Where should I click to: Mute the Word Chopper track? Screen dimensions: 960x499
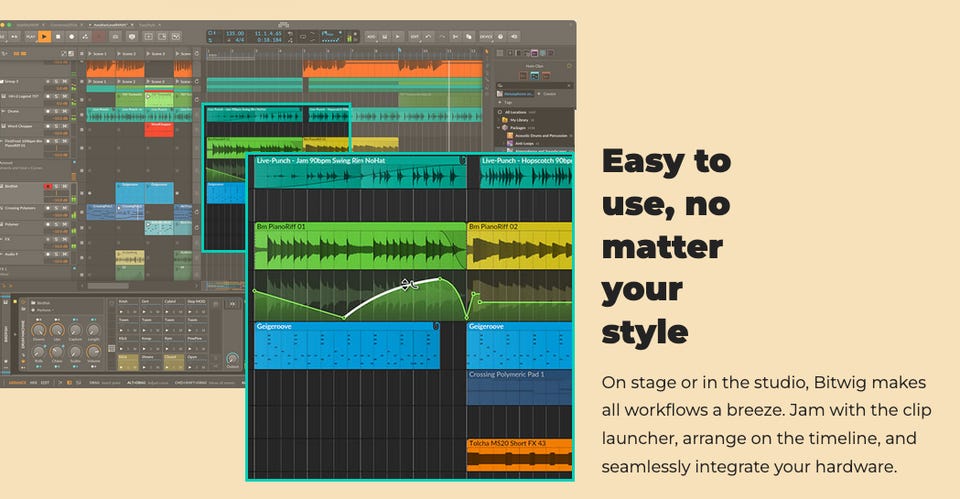(x=65, y=126)
